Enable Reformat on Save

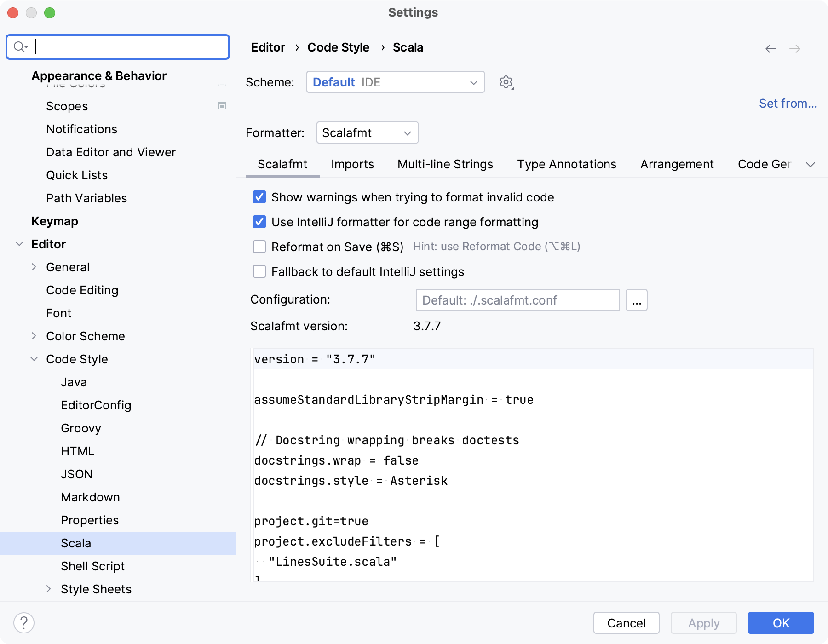[259, 247]
